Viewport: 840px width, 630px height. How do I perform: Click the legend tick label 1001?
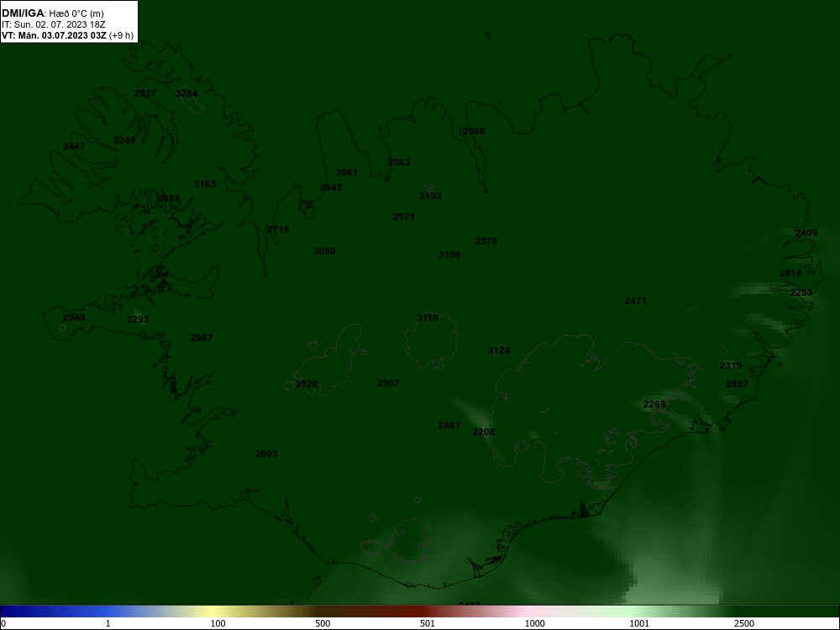pyautogui.click(x=639, y=623)
